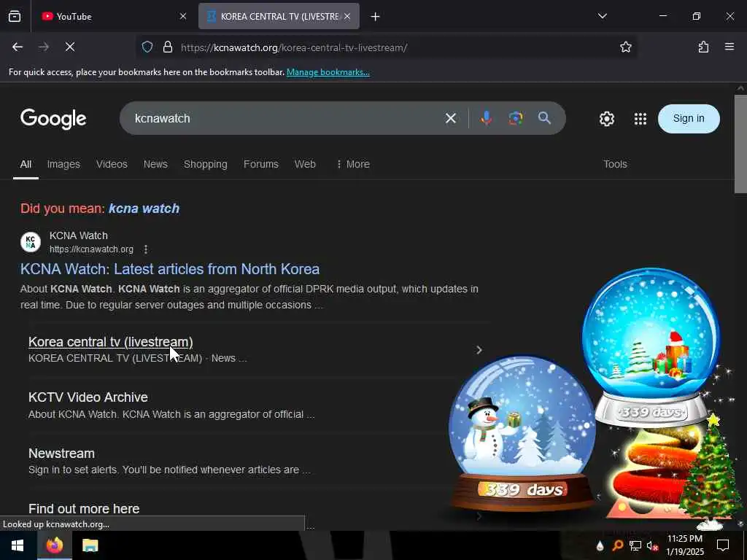Switch to Shopping results tab

[x=205, y=164]
